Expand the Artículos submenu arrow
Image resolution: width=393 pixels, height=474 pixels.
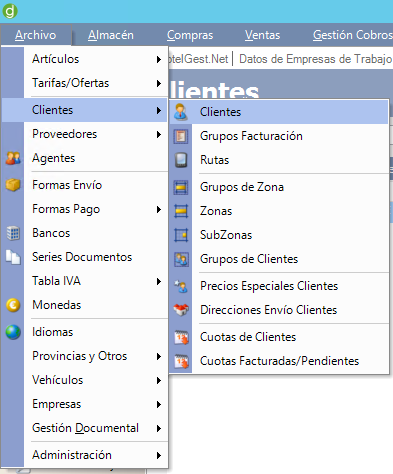159,59
